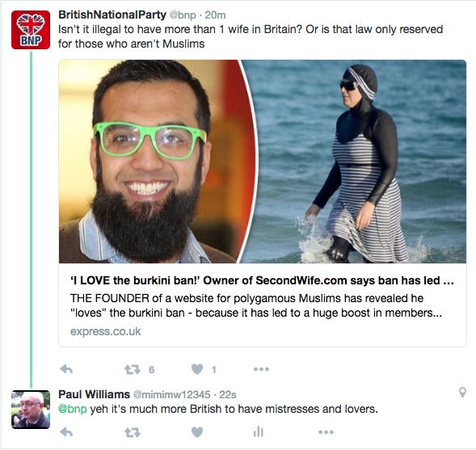
Task: Retweet the BritishNationalParty tweet
Action: (x=133, y=369)
